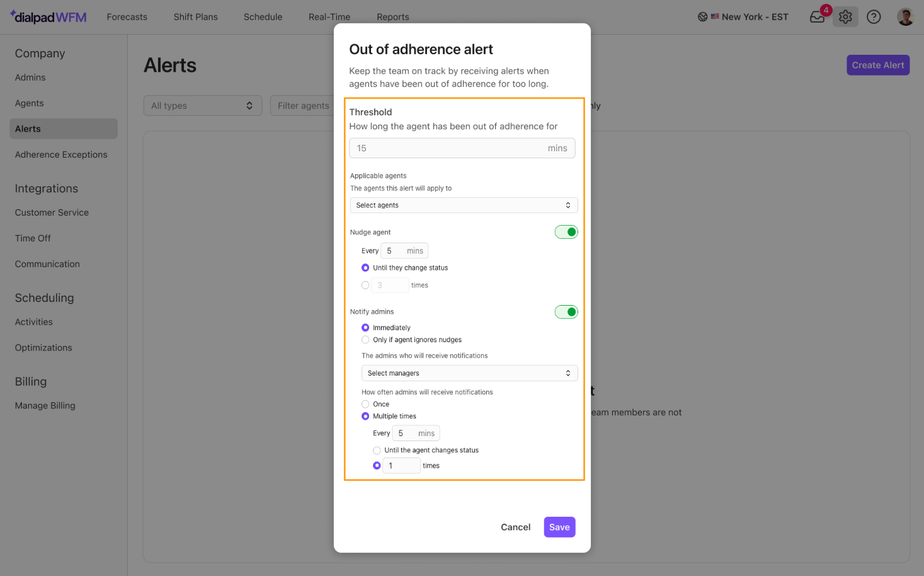
Task: Turn off the Notify admins toggle
Action: 566,312
